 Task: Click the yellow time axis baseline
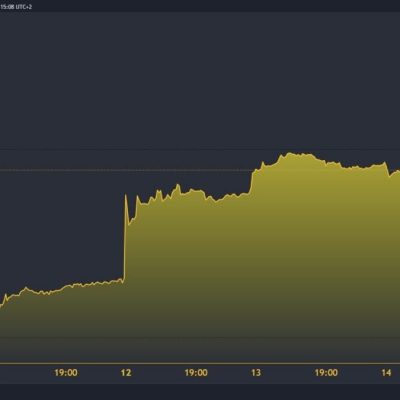tap(200, 363)
